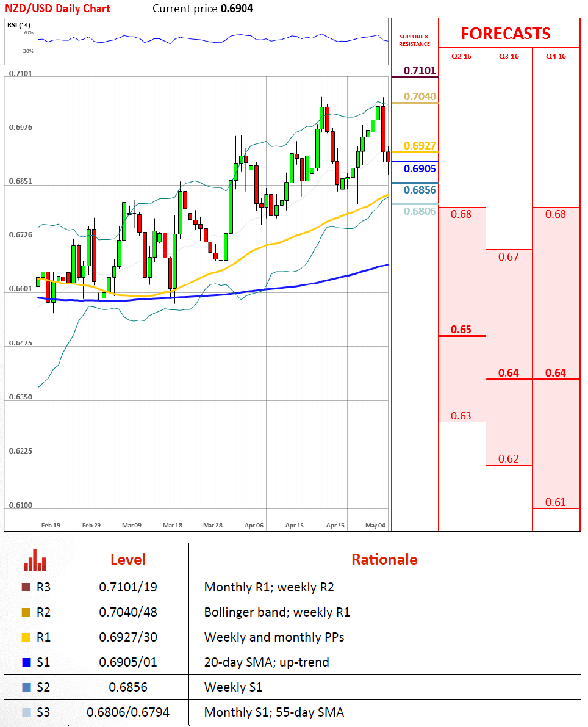Screen dimensions: 588x727
Task: Click the R3 row label
Action: tap(43, 587)
